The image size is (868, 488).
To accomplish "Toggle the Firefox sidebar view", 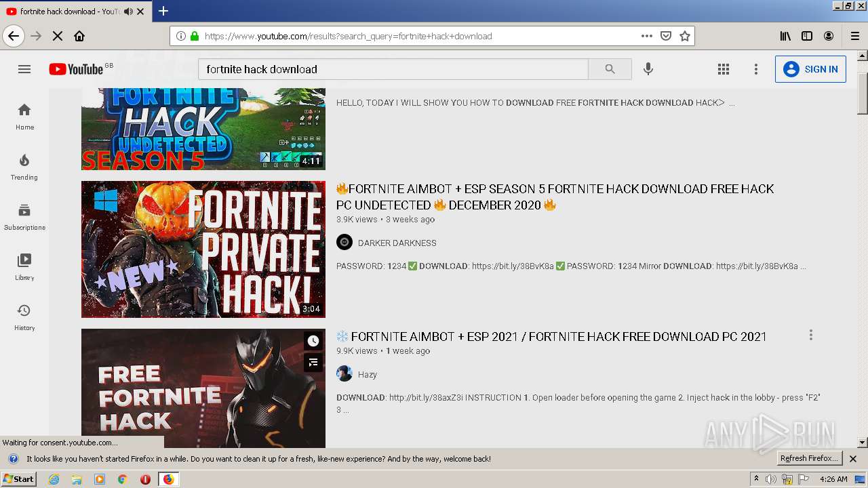I will pyautogui.click(x=807, y=36).
